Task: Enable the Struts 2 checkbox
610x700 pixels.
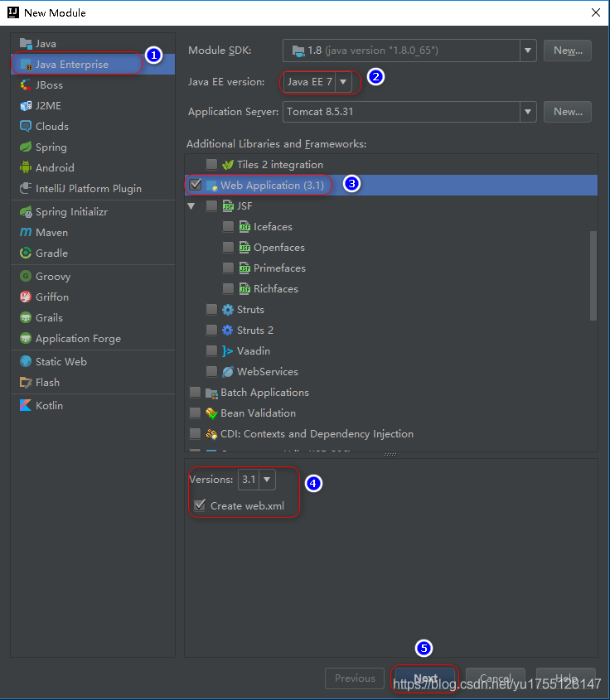Action: point(212,331)
